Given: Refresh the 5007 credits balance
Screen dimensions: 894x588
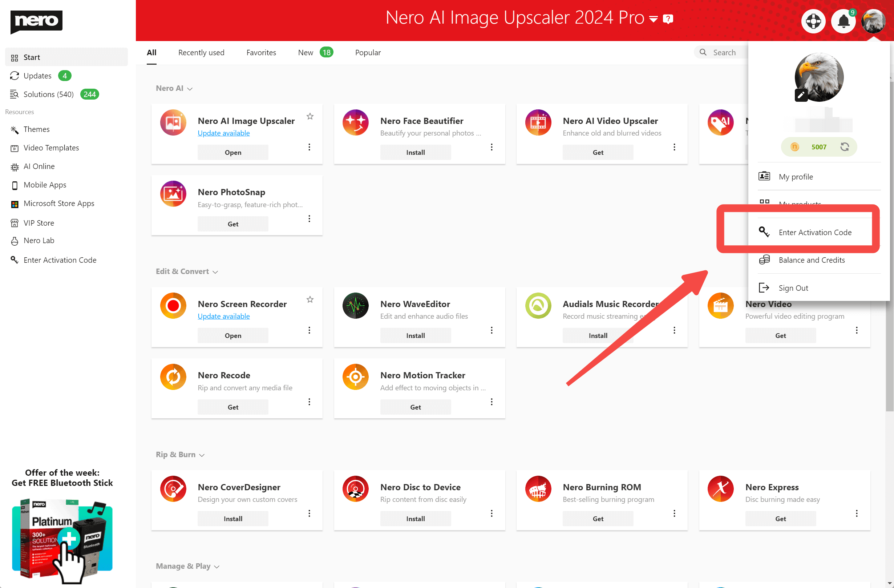Looking at the screenshot, I should click(845, 147).
